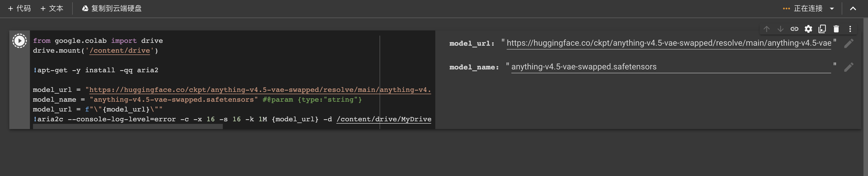Click "--console-log-level=error" in aria2c command
Viewport: 868px width, 176px height.
pos(122,119)
